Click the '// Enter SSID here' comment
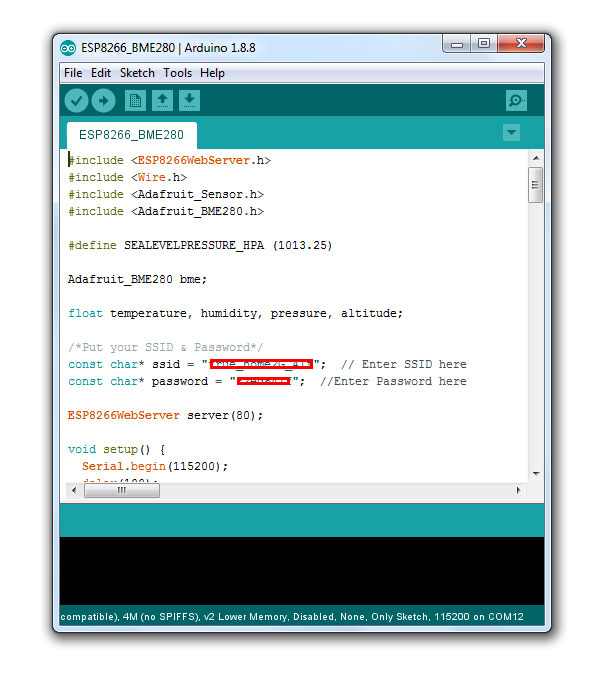The height and width of the screenshot is (678, 604). (x=404, y=365)
